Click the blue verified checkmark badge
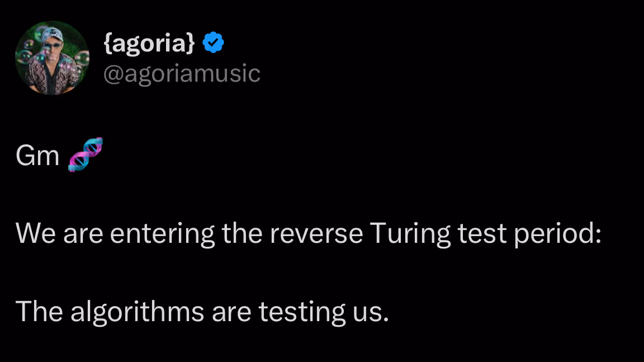Screen dimensions: 644x362 pos(213,43)
